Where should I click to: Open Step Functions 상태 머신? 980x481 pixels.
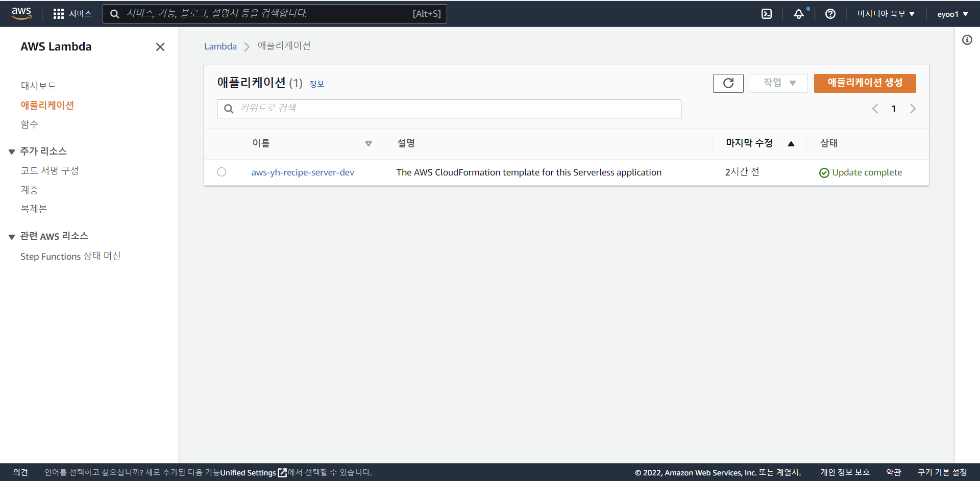(70, 256)
